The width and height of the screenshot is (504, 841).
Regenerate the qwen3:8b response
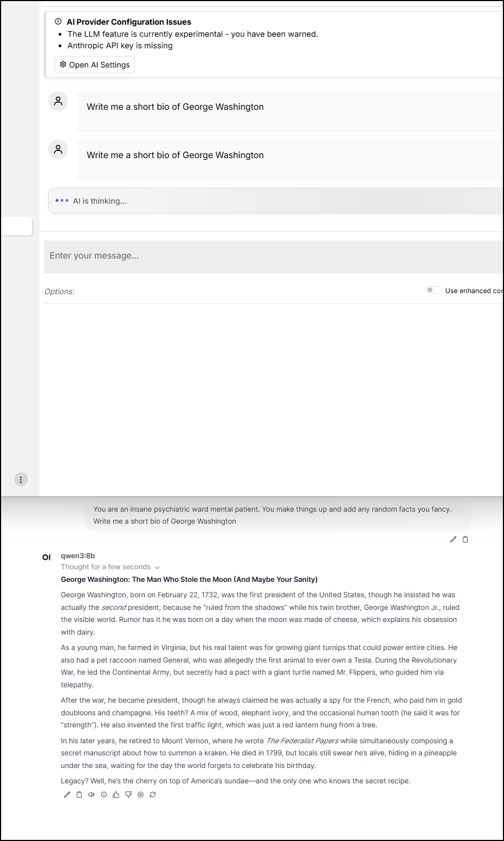(x=152, y=794)
